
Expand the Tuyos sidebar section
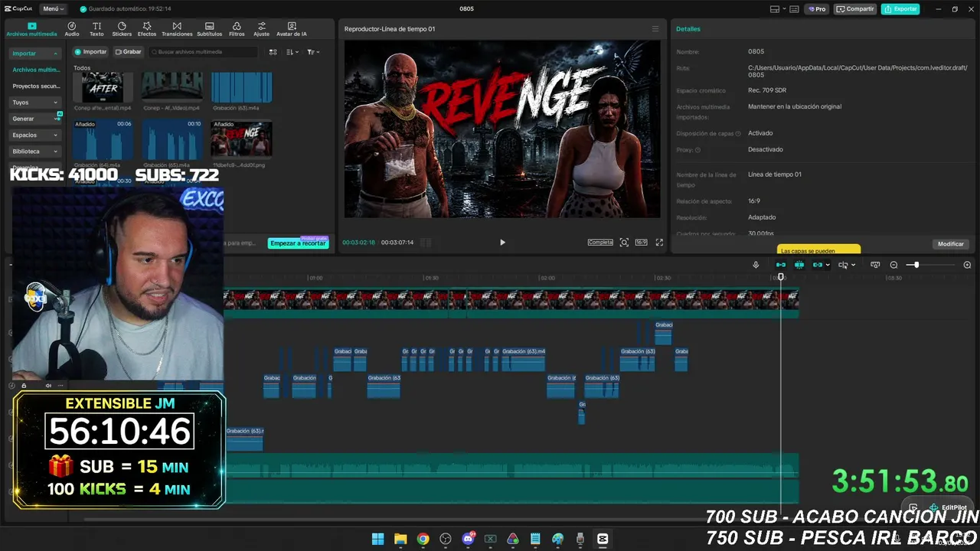pos(35,103)
